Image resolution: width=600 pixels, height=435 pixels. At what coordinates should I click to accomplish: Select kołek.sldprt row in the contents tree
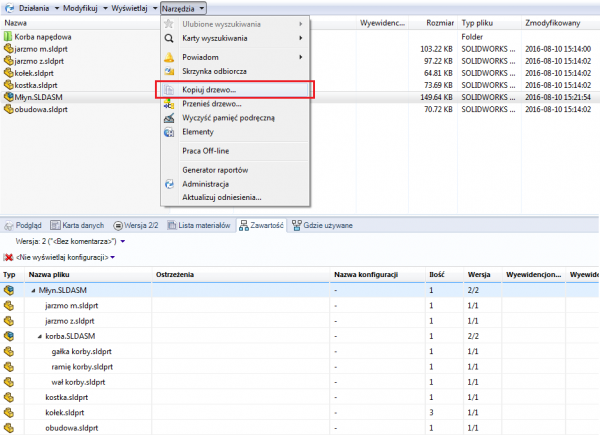tap(300, 412)
